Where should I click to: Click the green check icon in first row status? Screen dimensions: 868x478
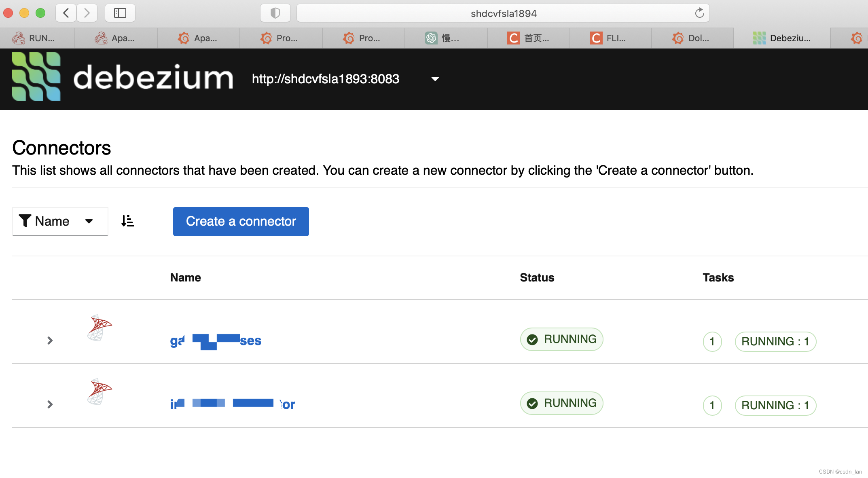click(x=532, y=339)
